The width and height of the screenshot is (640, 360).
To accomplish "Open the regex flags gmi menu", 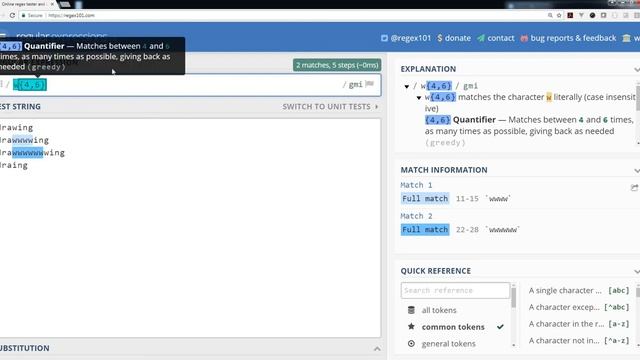I will [x=356, y=84].
